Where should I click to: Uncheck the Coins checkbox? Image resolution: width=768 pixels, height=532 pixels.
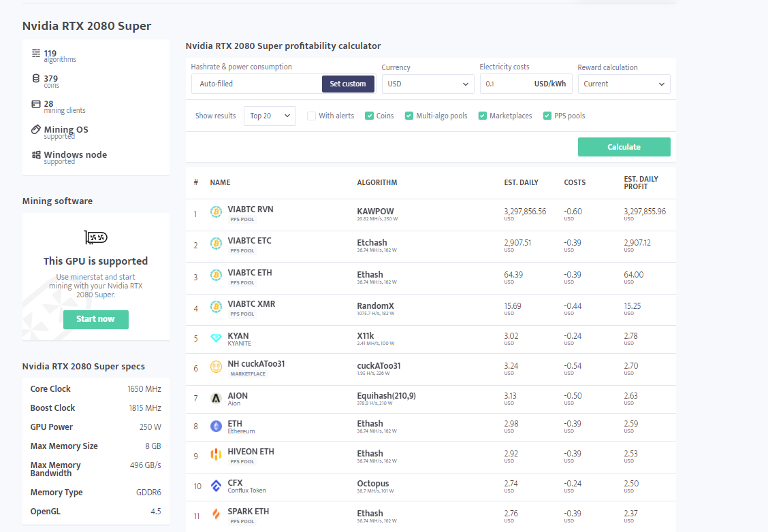(x=369, y=116)
